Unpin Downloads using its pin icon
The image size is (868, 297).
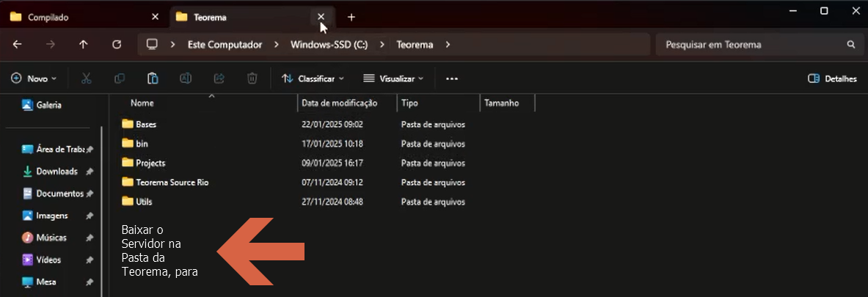pos(90,172)
